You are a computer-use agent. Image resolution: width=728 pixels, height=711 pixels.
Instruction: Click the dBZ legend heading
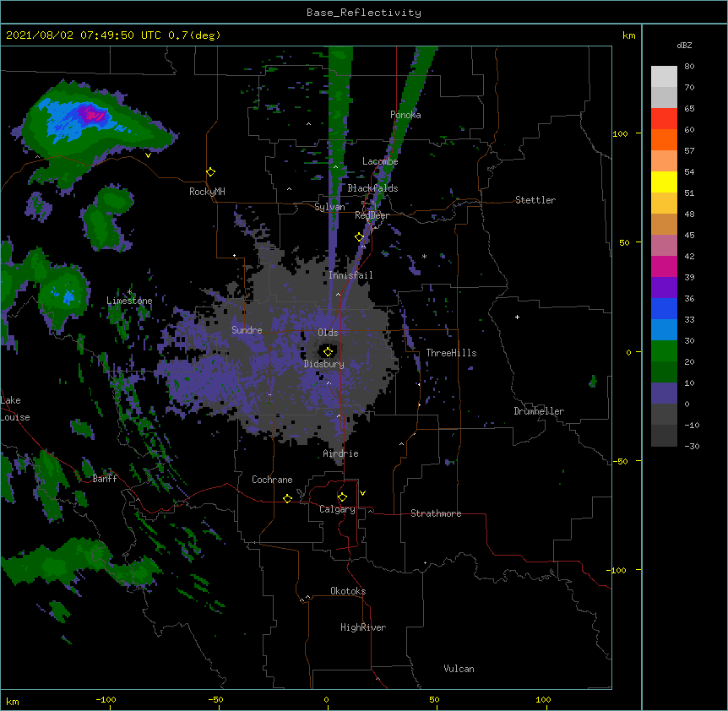click(x=684, y=45)
